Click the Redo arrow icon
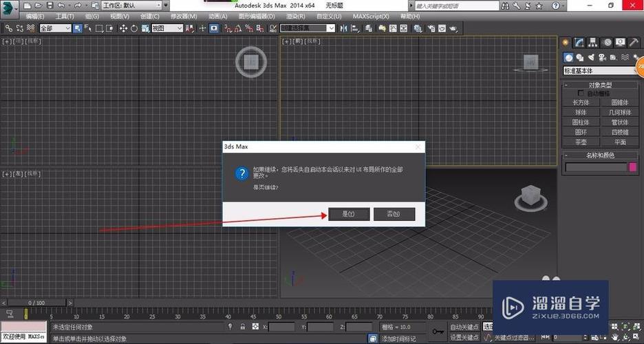The height and width of the screenshot is (344, 644). [77, 6]
